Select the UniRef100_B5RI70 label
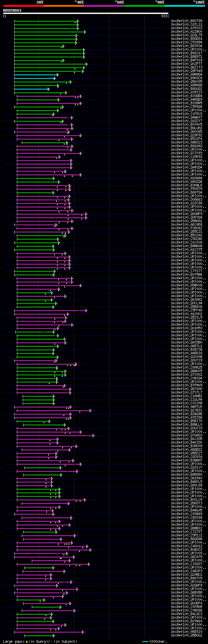208x644 pixels. (187, 421)
